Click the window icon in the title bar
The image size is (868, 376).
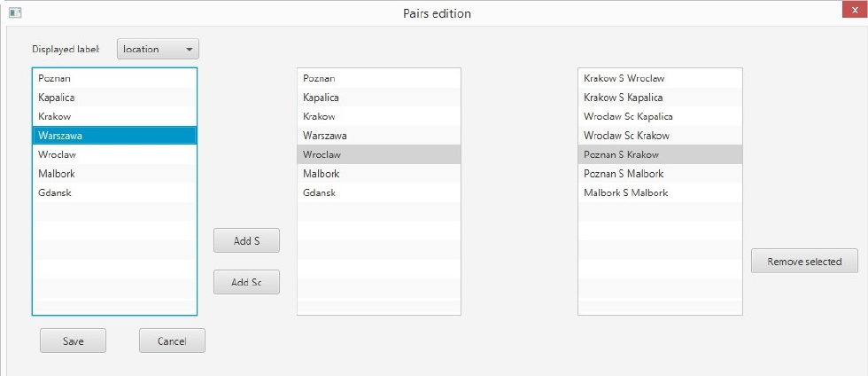[x=14, y=12]
